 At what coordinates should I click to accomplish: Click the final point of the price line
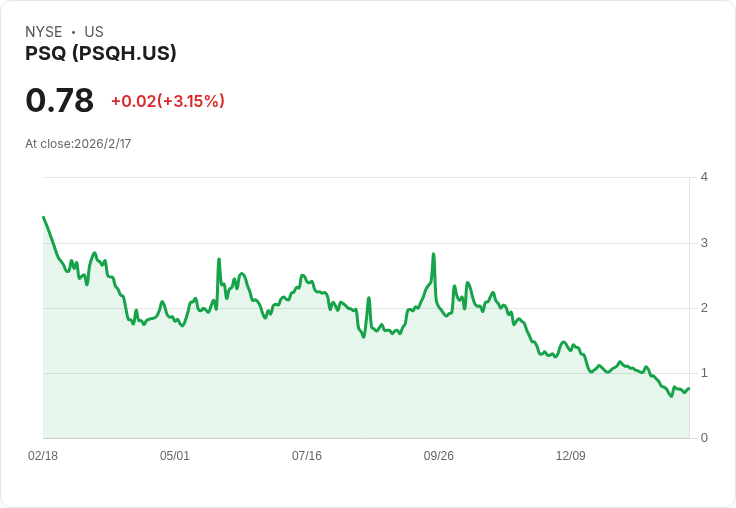point(689,388)
